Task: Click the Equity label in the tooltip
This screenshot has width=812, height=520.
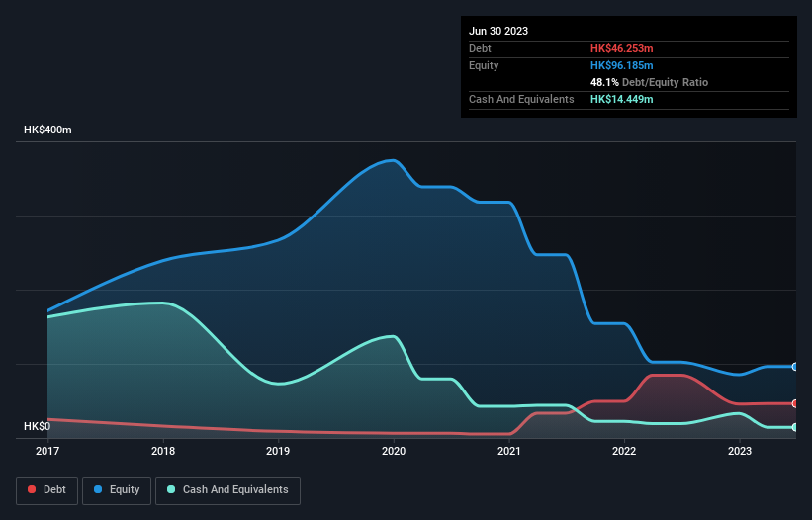Action: (484, 65)
